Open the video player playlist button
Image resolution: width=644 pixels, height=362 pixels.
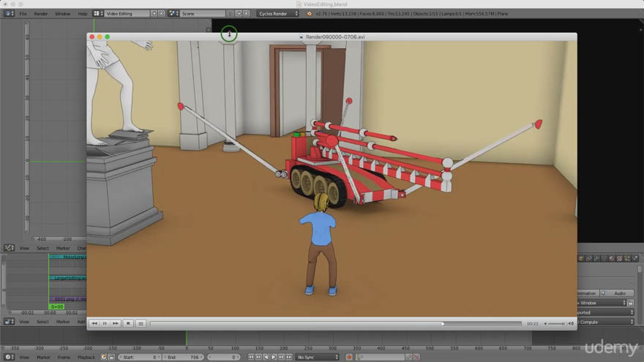click(141, 323)
